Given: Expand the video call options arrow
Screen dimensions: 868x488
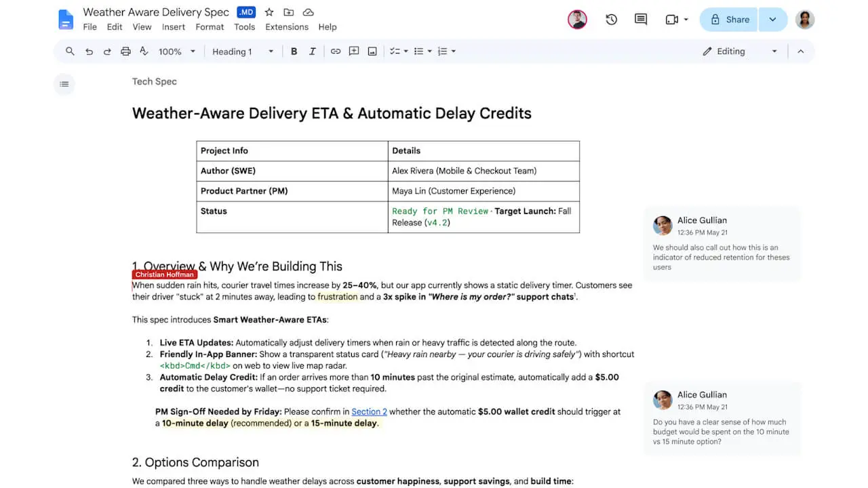Looking at the screenshot, I should click(686, 20).
